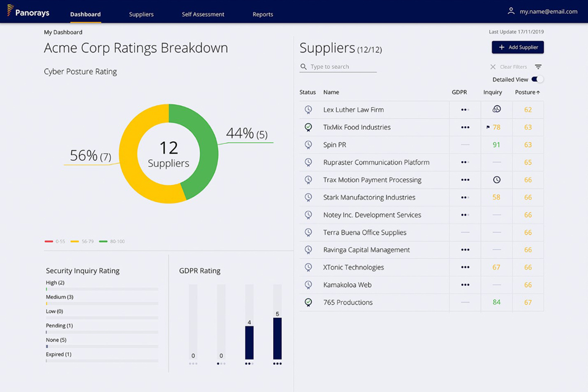
Task: Switch to the Reports tab
Action: pyautogui.click(x=263, y=14)
